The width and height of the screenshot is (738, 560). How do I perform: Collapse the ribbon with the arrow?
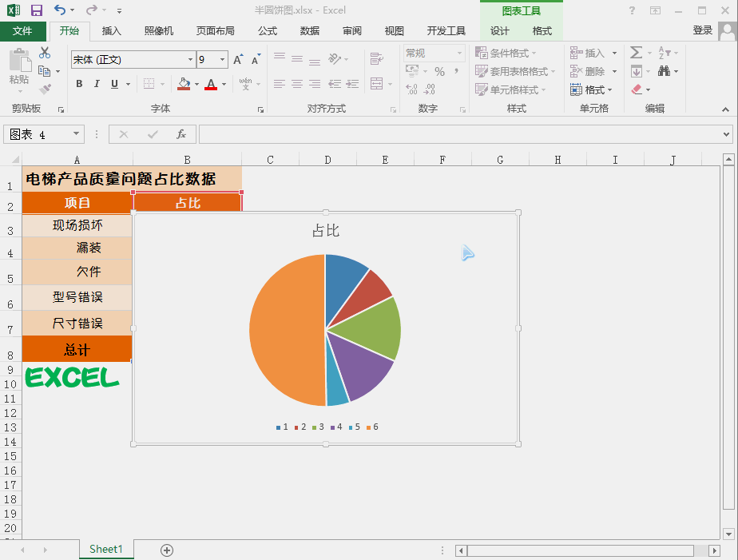click(x=726, y=109)
